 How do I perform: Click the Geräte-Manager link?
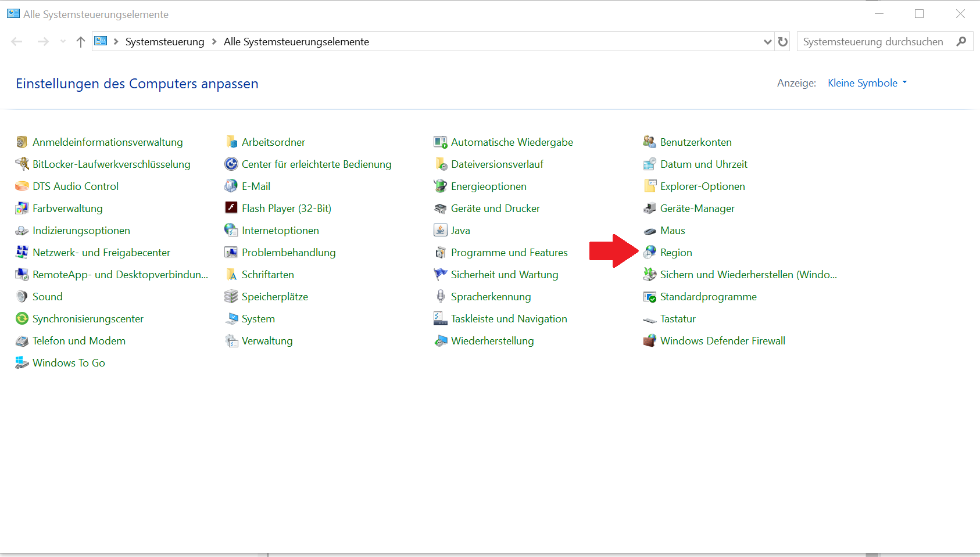tap(697, 209)
